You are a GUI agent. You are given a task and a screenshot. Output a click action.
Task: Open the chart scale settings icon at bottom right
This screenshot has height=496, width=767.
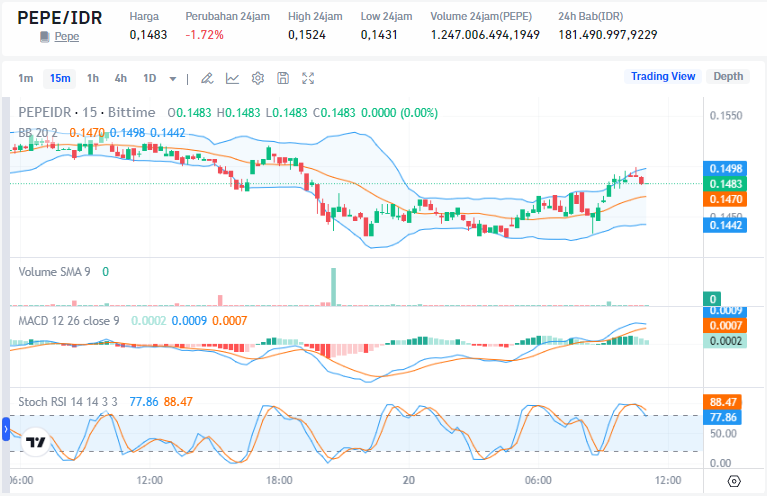734,481
